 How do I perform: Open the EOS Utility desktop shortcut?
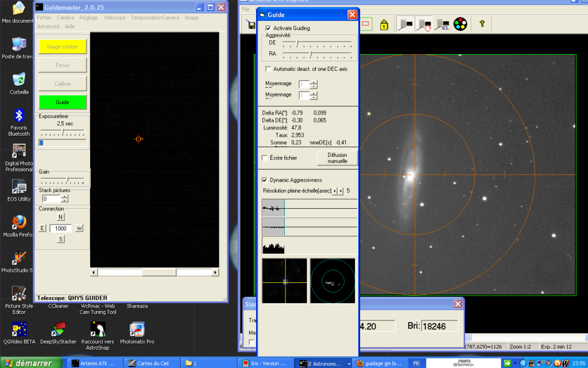(19, 187)
